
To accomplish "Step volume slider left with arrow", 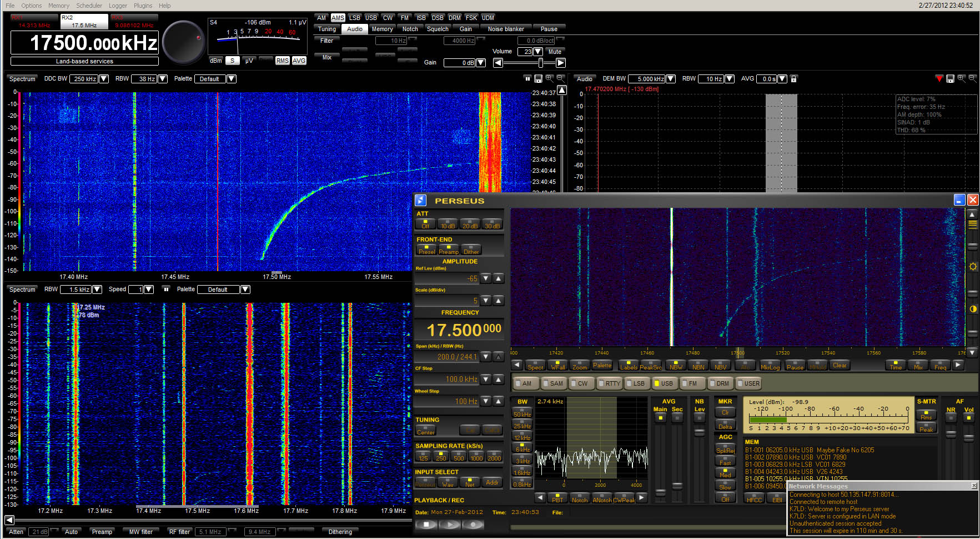I will pyautogui.click(x=498, y=63).
